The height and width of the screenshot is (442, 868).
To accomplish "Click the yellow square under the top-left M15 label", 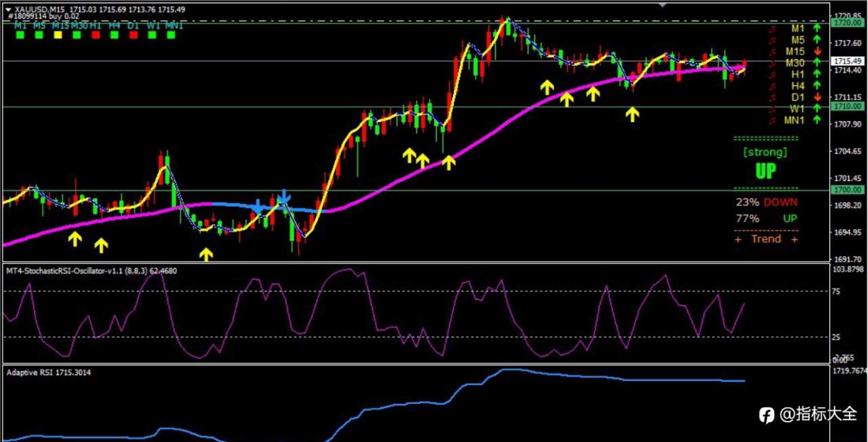I will (58, 34).
